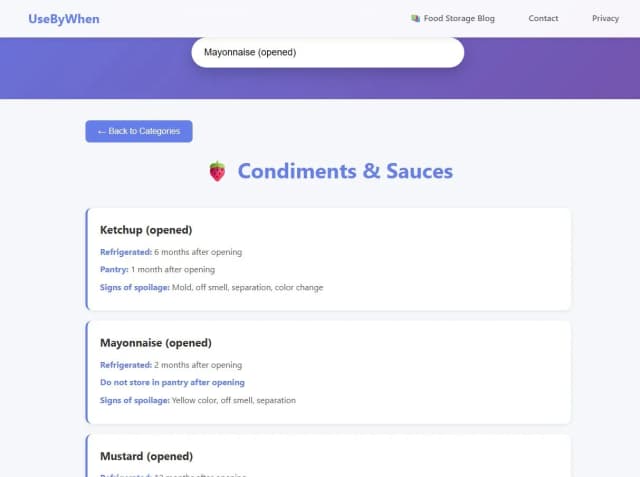
Task: Click the UseByWhen logo
Action: tap(64, 19)
